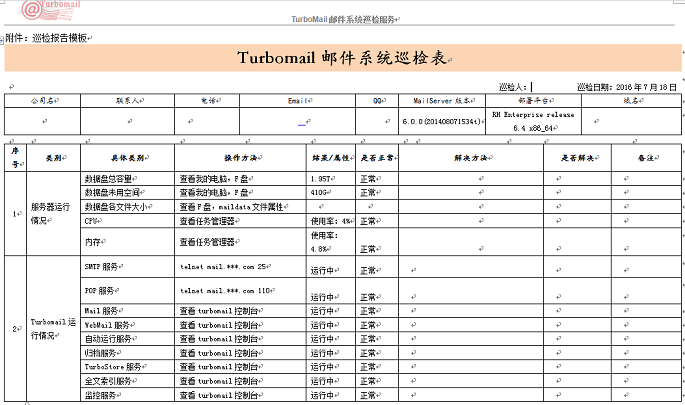Viewport: 685px width, 405px height.
Task: Select the 是否正常 column header
Action: [x=377, y=158]
